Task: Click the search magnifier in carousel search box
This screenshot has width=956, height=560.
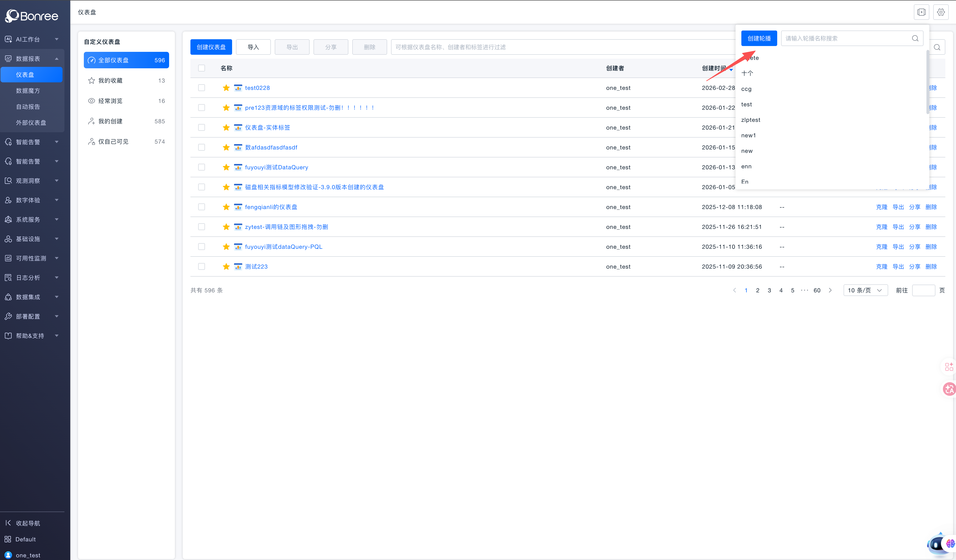Action: pos(915,38)
